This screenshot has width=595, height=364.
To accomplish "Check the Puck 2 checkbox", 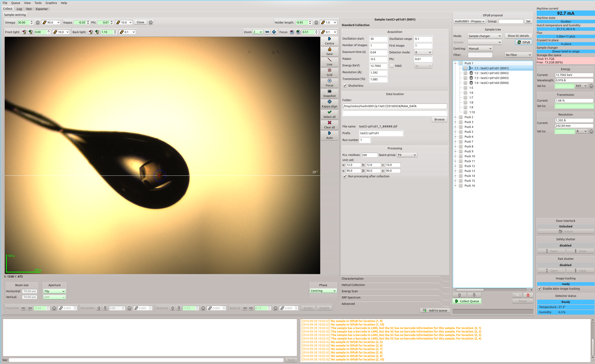I will point(461,117).
